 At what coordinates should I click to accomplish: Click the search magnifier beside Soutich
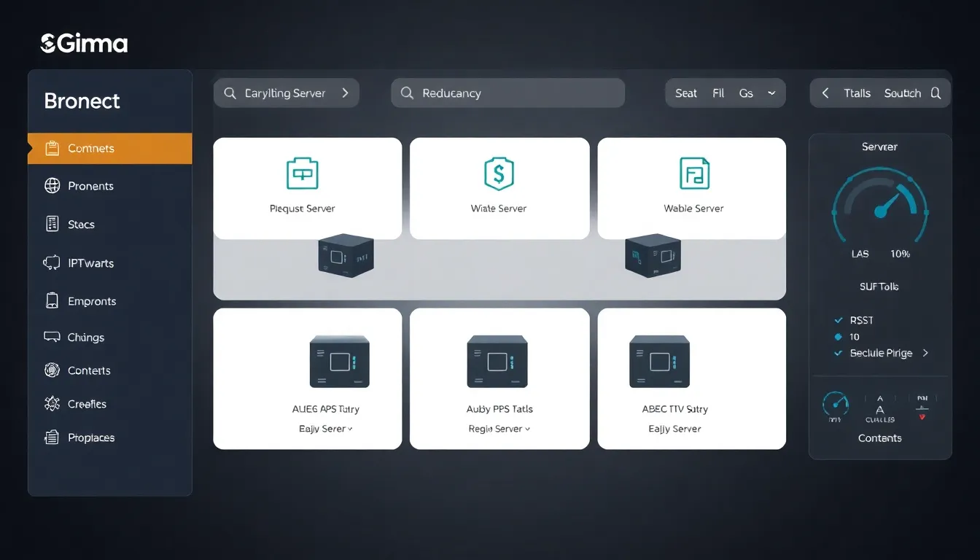tap(936, 93)
